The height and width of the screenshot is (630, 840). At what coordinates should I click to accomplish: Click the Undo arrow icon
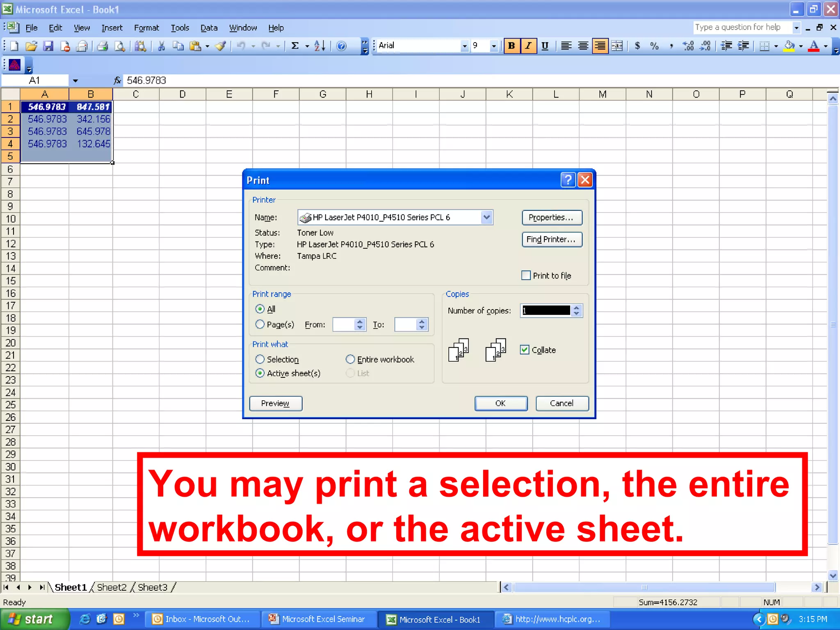tap(241, 46)
